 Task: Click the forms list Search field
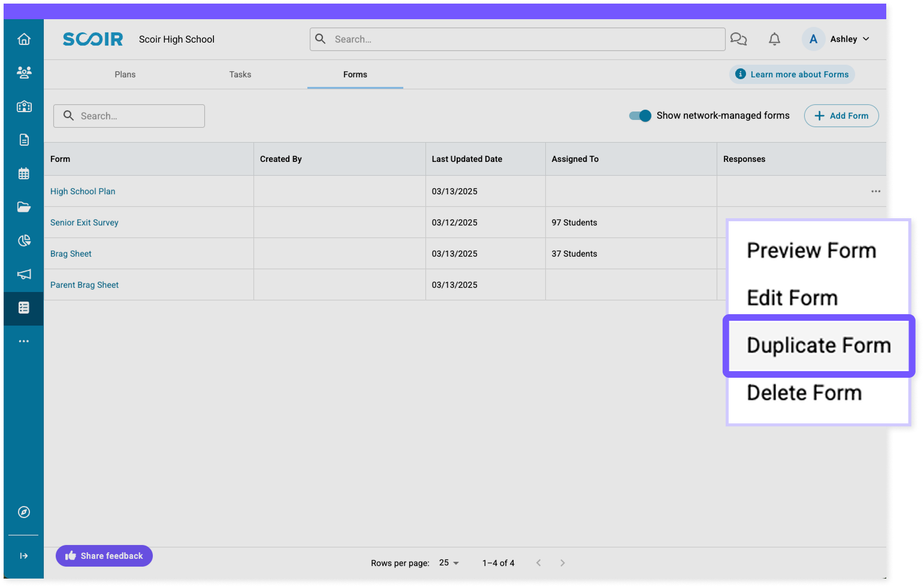click(x=129, y=116)
